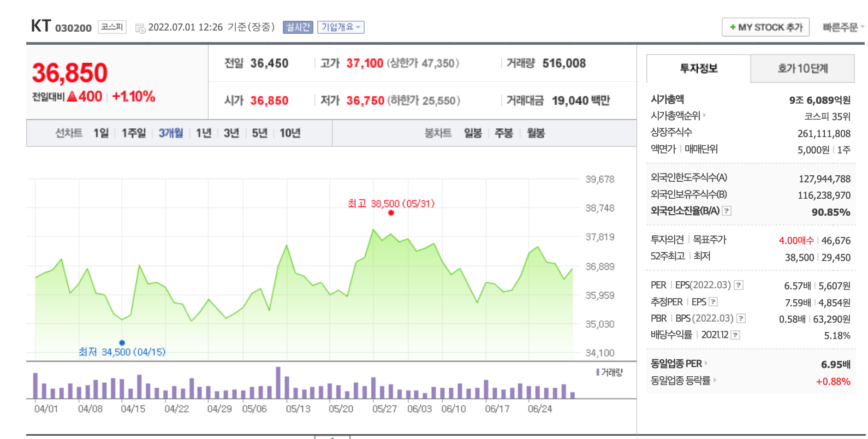Click the 저가 36,750 value
Screen dimensions: 868x439
pos(365,100)
